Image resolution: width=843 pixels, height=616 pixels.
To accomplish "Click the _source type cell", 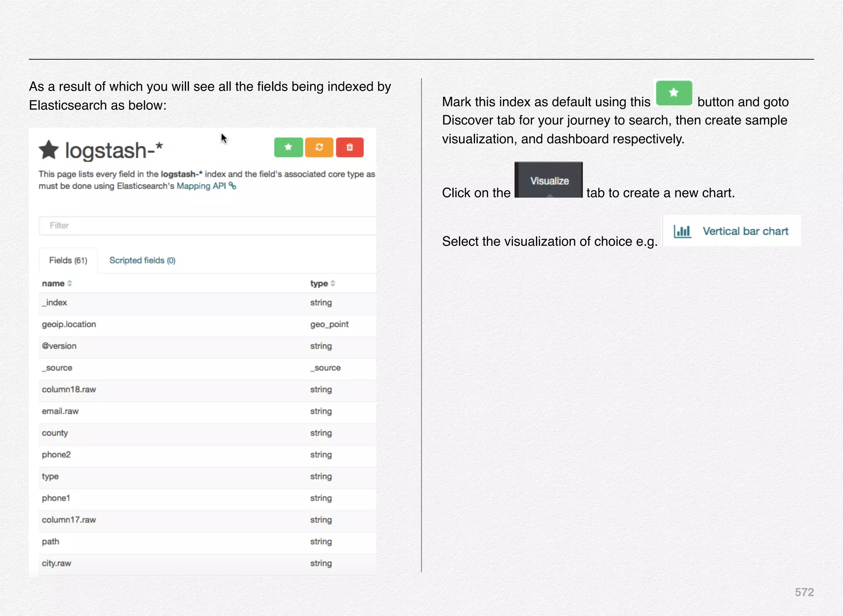I will pyautogui.click(x=326, y=368).
